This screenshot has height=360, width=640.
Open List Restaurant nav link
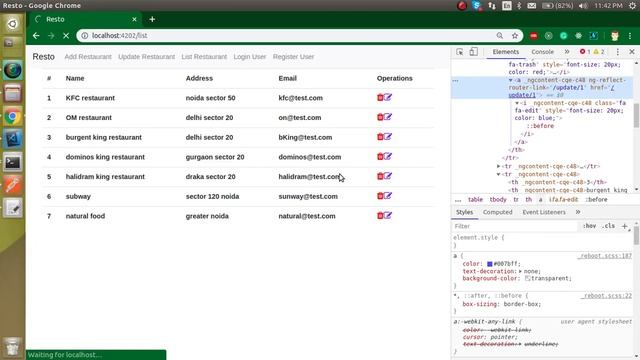point(204,57)
